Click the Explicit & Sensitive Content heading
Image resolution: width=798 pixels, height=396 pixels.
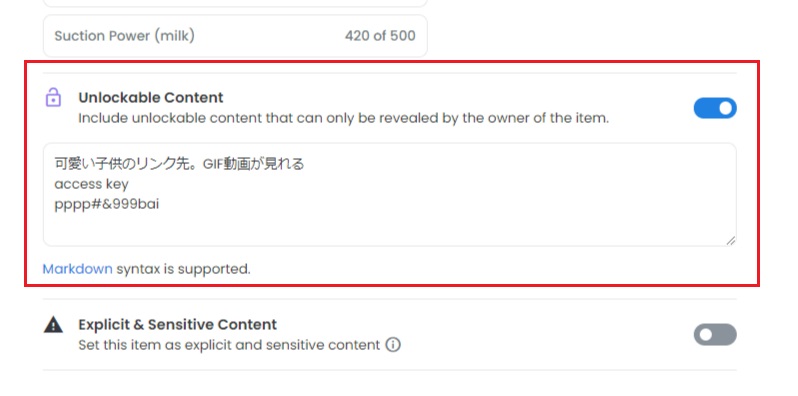[178, 324]
